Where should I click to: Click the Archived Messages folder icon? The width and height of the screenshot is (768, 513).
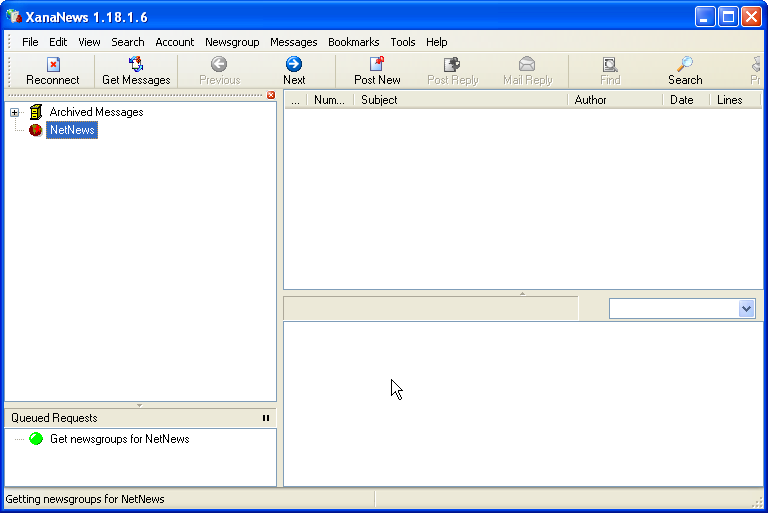click(36, 112)
